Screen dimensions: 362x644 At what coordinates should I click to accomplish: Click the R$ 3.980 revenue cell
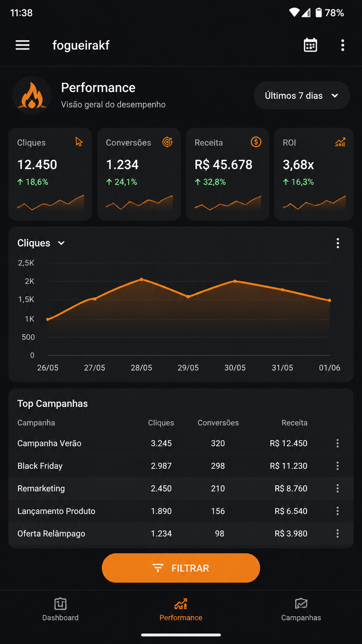291,533
